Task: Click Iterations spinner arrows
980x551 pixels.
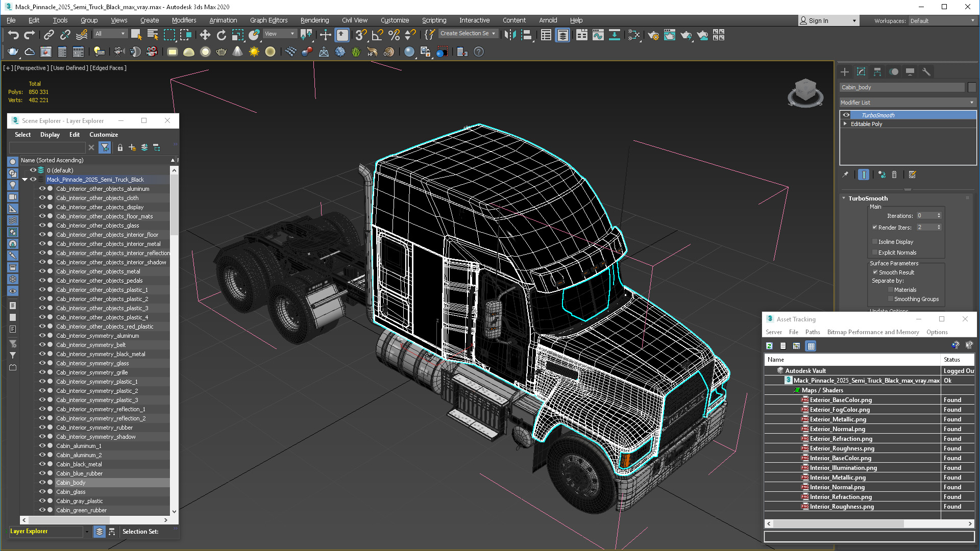Action: (939, 215)
